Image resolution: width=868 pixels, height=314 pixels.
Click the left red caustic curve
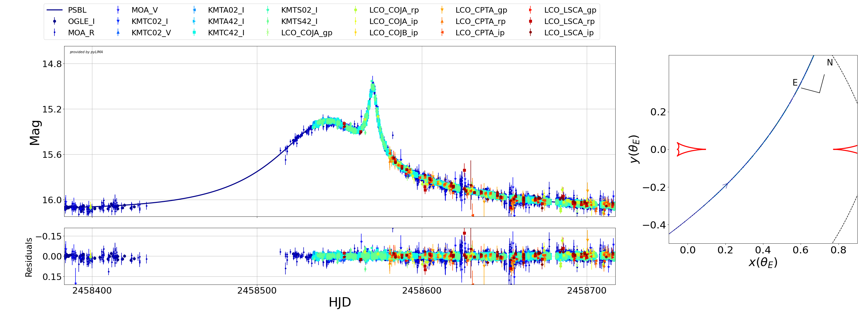coord(691,149)
